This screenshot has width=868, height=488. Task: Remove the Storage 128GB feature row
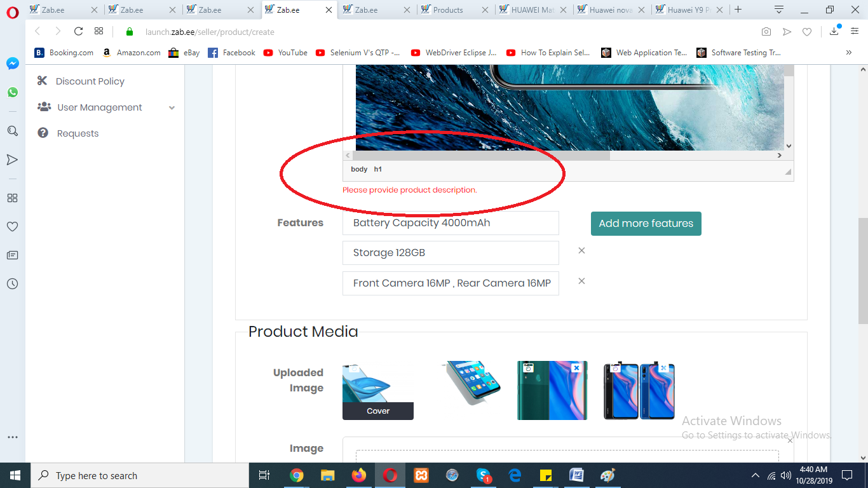coord(581,250)
